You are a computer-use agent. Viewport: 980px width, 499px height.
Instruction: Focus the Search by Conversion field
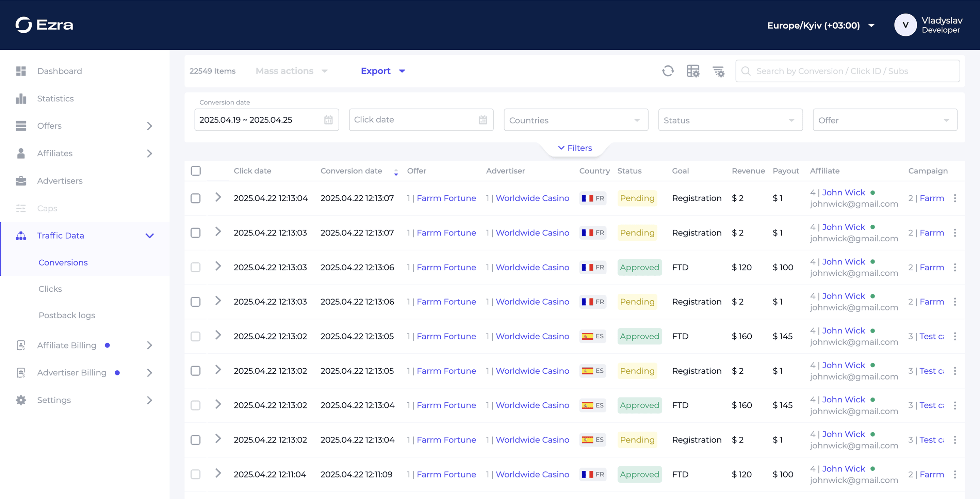pyautogui.click(x=847, y=71)
